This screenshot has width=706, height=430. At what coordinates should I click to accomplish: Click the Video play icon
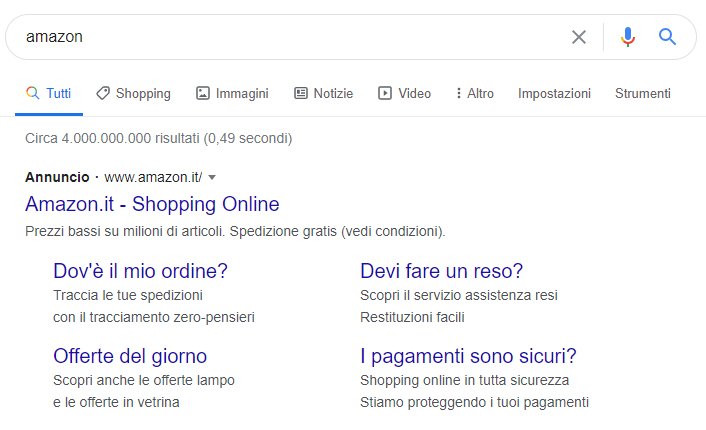pos(385,93)
